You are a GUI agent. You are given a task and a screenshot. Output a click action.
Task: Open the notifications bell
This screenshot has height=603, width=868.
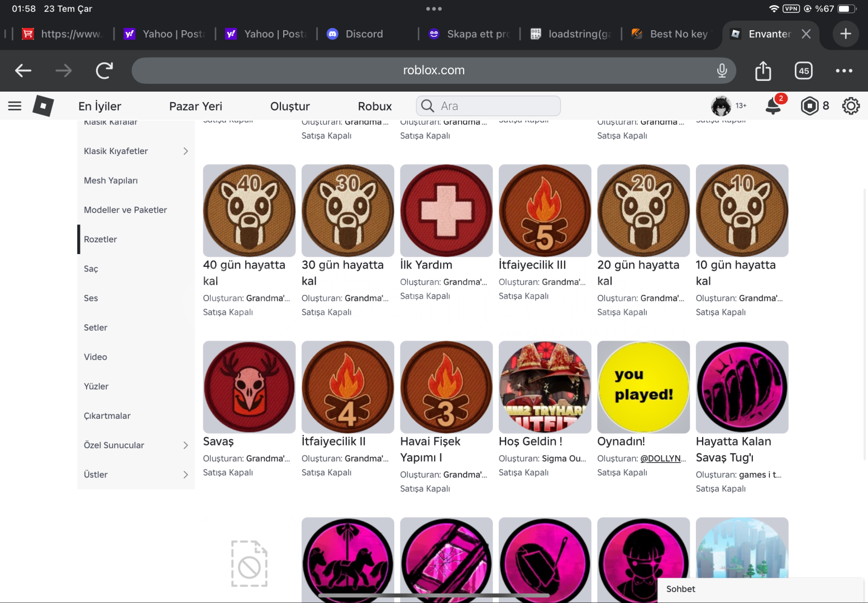click(x=774, y=106)
